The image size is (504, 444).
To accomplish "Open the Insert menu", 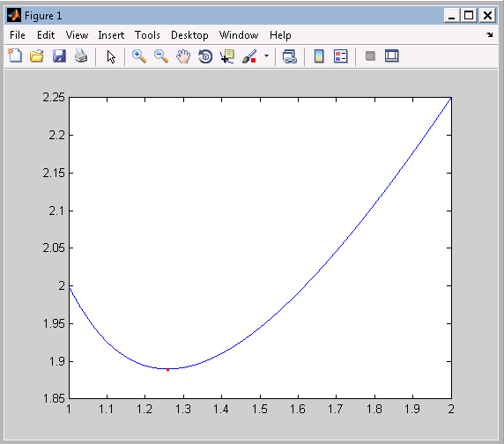I will click(x=111, y=34).
